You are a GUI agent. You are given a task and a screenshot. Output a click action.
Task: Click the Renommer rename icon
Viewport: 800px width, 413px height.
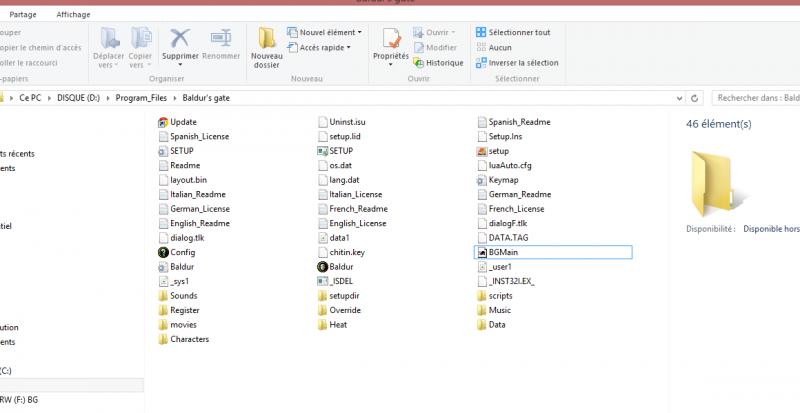point(221,38)
